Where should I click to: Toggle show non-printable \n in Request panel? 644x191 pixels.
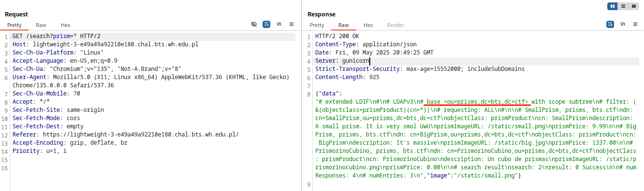point(279,24)
